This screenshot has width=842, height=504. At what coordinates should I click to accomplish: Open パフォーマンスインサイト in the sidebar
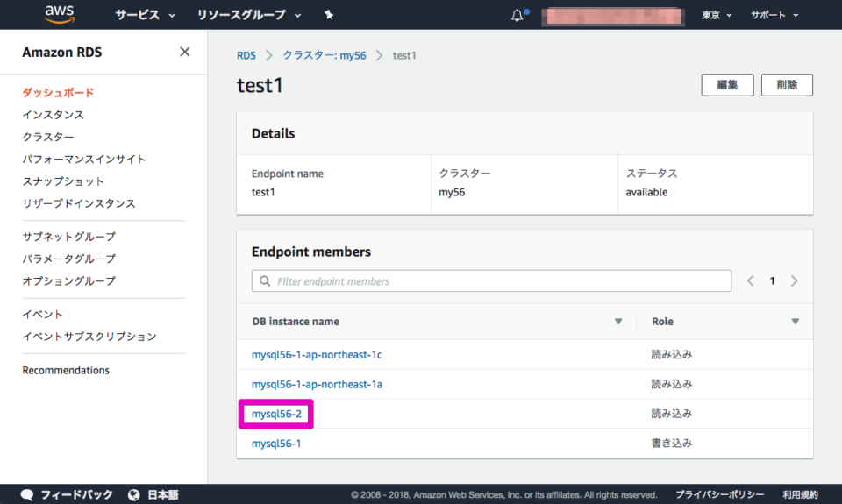(84, 160)
